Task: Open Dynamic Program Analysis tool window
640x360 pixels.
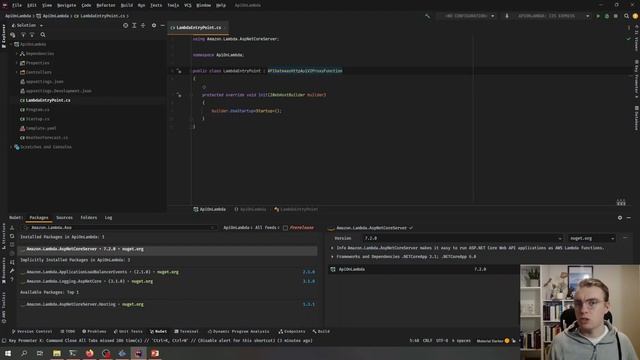Action: click(x=239, y=331)
